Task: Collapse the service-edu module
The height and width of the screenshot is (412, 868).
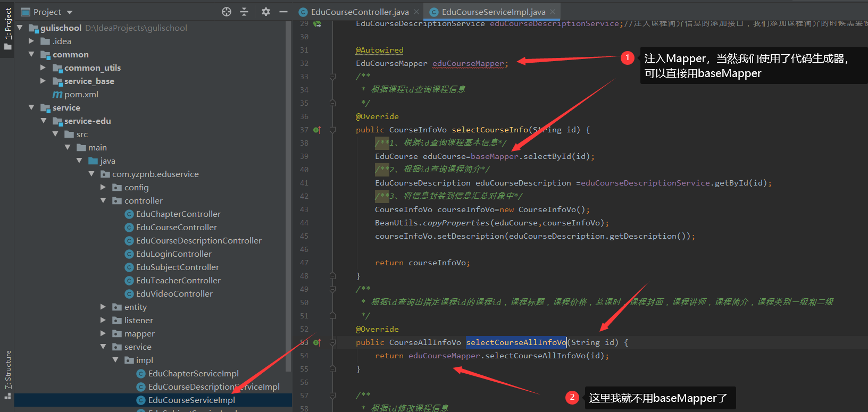Action: pos(44,121)
